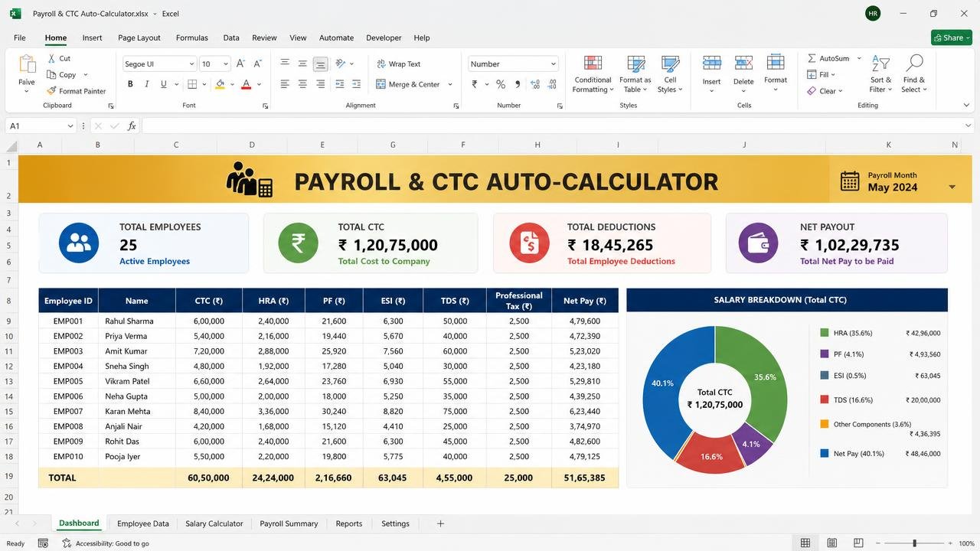This screenshot has width=980, height=551.
Task: Center text horizontally
Action: tap(302, 84)
